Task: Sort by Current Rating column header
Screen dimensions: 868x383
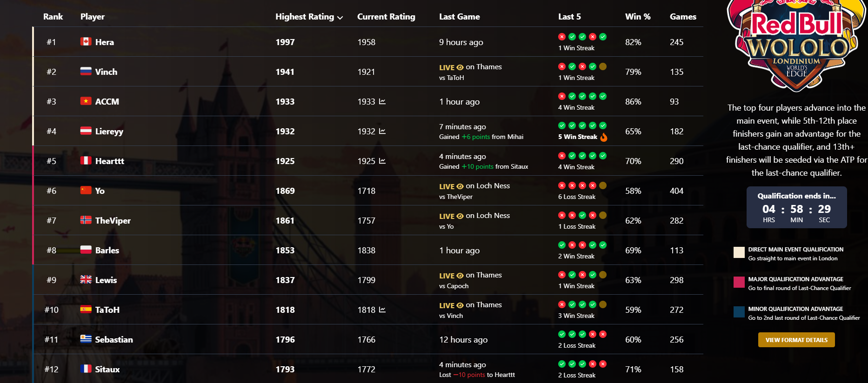Action: (x=386, y=17)
